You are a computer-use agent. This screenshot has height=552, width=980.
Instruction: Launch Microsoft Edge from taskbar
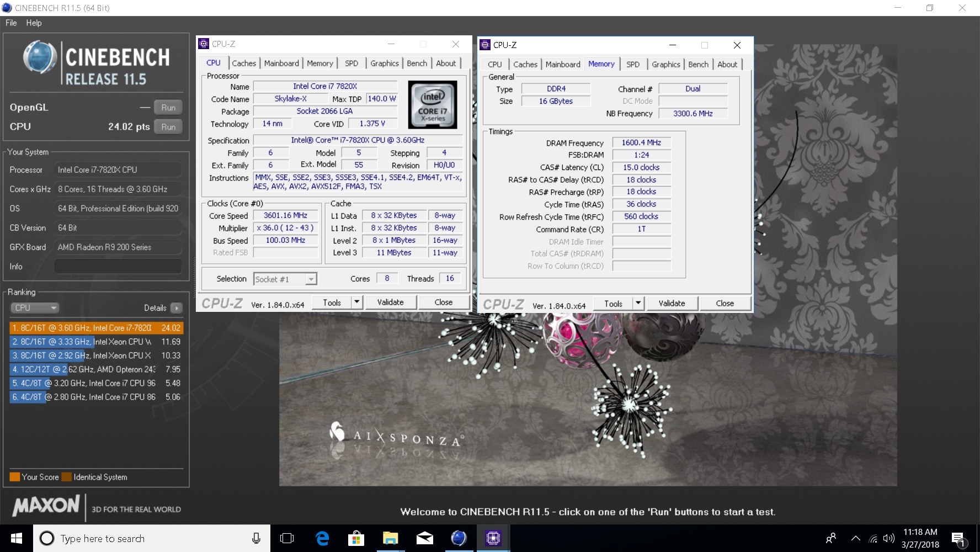322,538
